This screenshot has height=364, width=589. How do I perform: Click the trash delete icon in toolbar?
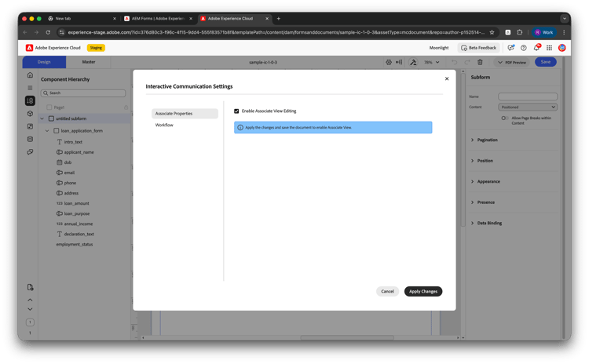pos(480,62)
